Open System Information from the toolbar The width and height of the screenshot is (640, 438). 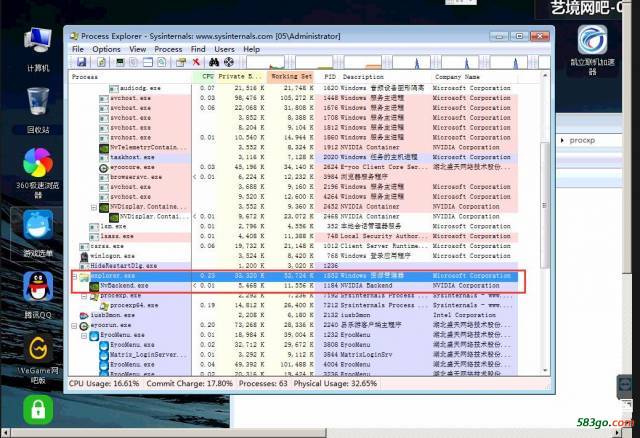[120, 62]
